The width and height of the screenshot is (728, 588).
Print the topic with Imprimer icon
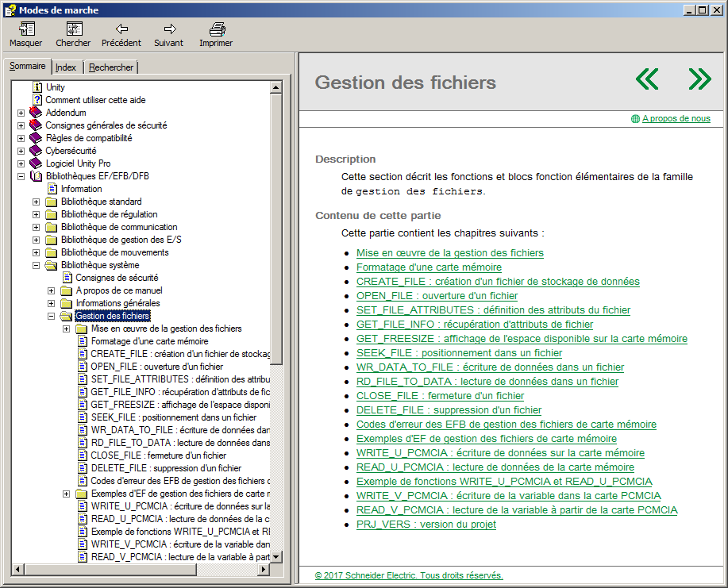tap(216, 30)
